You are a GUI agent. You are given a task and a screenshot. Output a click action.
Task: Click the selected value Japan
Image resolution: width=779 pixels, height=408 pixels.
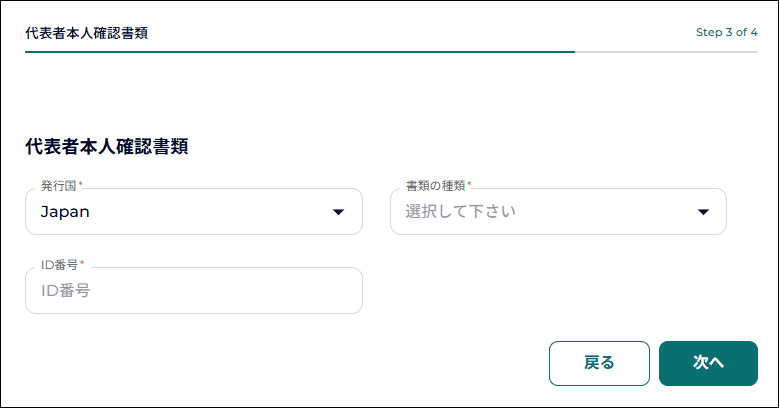click(x=66, y=212)
